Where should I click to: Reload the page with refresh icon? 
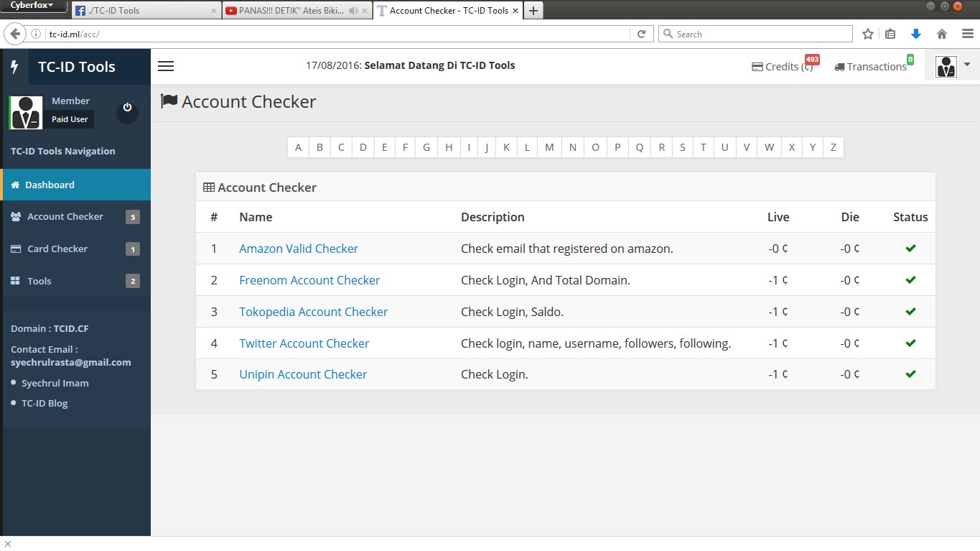point(642,34)
